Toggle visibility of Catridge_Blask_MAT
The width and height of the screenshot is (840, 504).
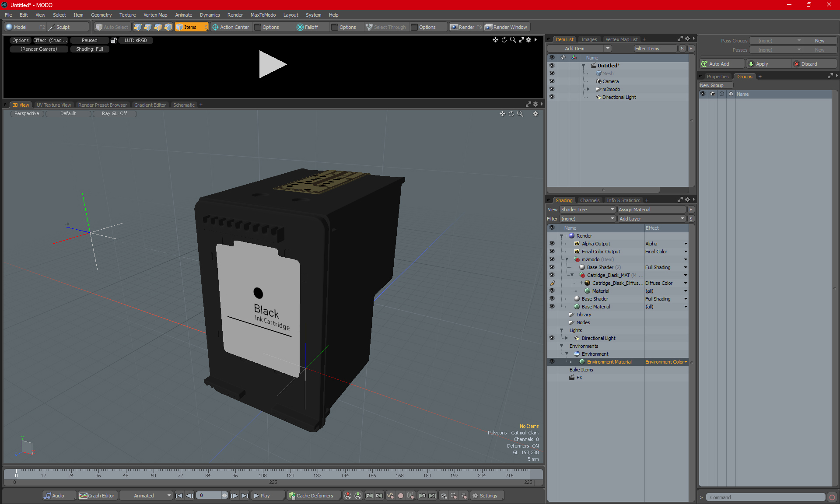coord(552,275)
